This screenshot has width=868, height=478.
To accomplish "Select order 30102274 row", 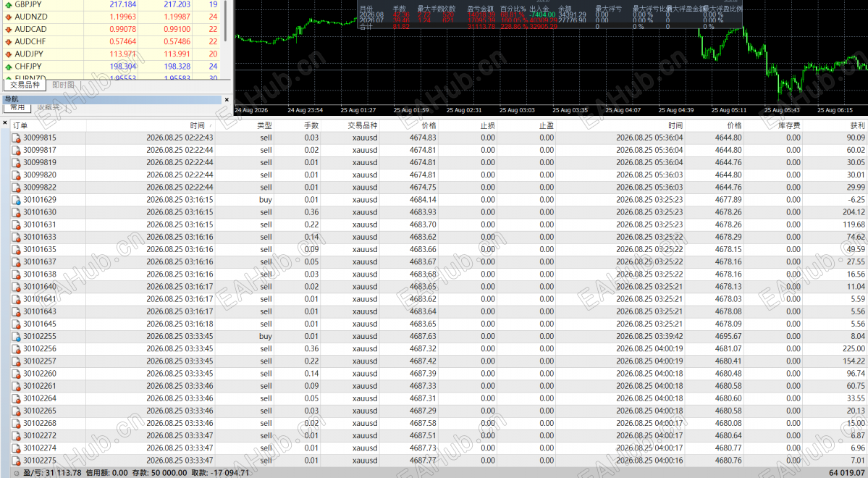I will point(439,448).
